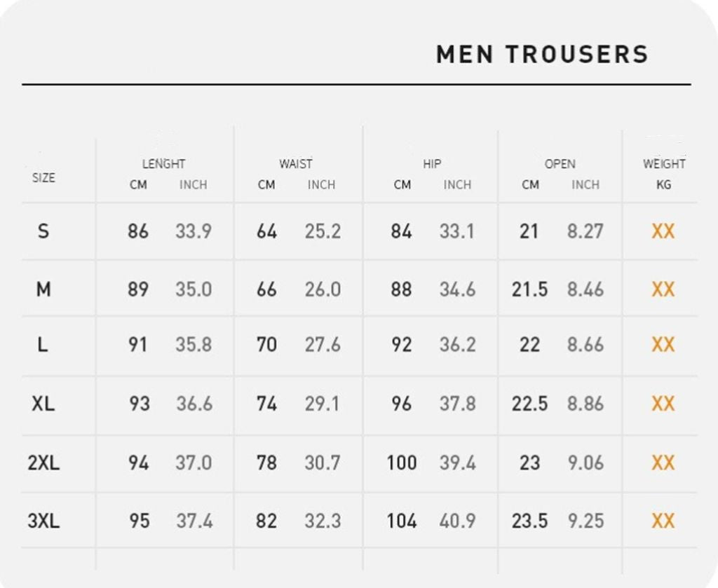Screen dimensions: 718x588
Task: Select the 3XL size row label
Action: pos(43,521)
